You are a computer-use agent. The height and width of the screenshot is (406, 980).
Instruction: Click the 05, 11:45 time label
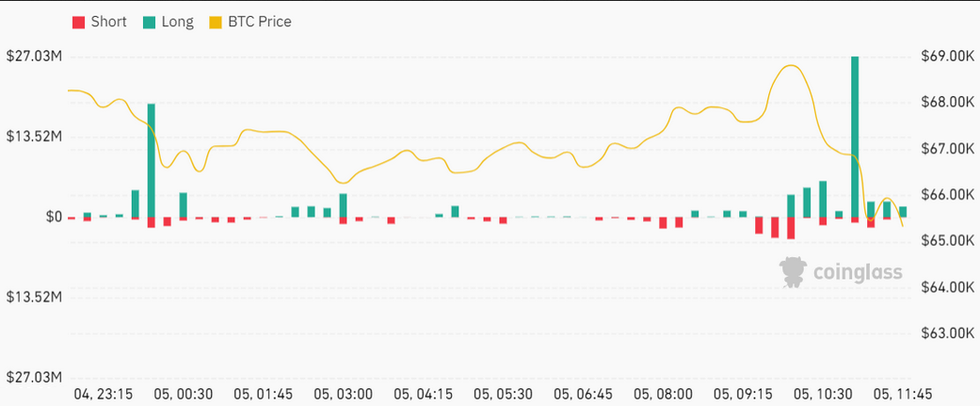tap(903, 394)
